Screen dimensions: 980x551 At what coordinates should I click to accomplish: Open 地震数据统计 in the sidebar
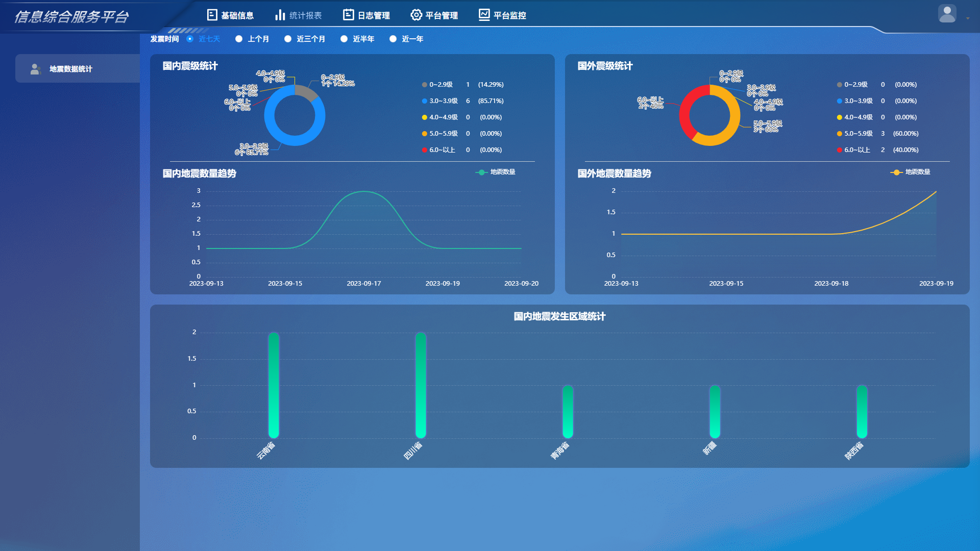coord(71,69)
